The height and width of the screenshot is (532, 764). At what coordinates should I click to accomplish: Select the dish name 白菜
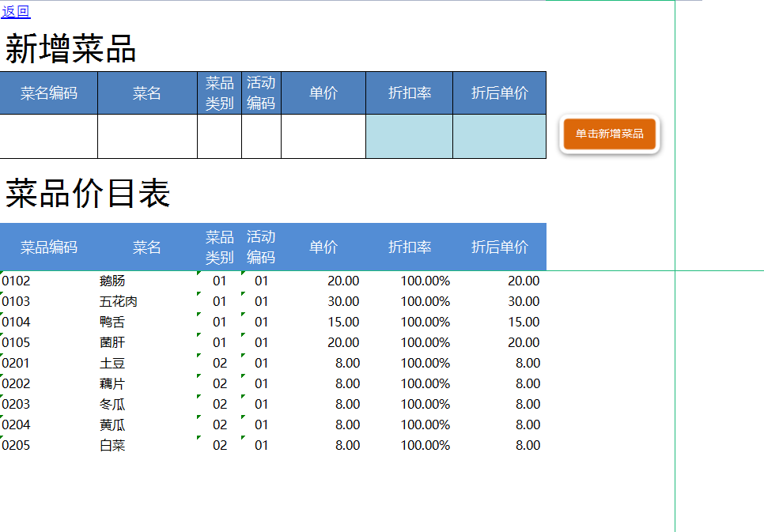pos(112,445)
